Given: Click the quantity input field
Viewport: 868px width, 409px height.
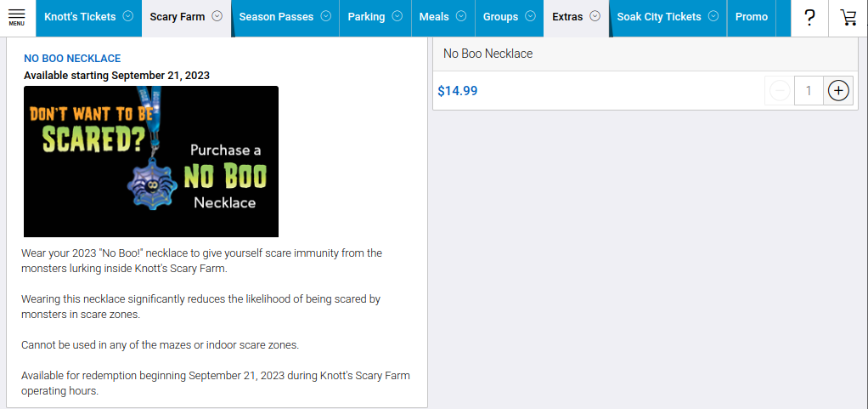Looking at the screenshot, I should tap(809, 90).
